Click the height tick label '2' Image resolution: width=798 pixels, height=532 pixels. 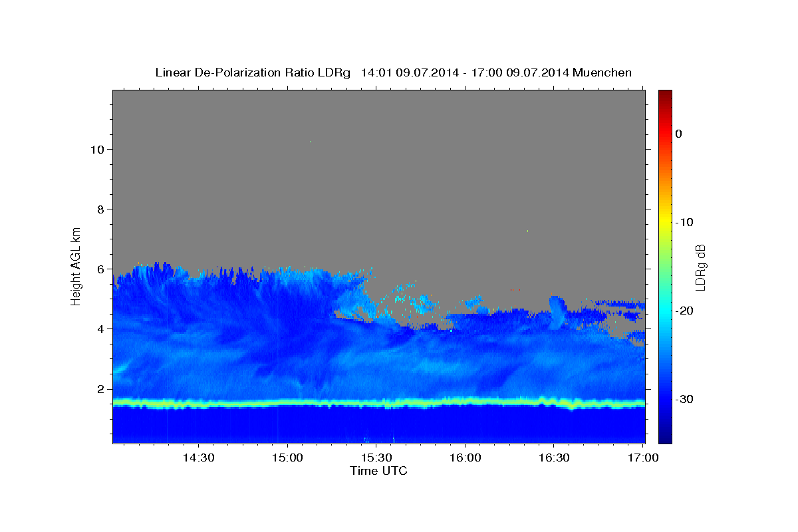point(99,388)
